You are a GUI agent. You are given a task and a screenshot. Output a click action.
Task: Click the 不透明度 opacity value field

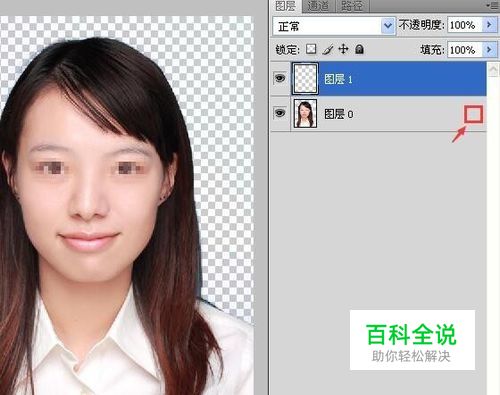pos(465,25)
